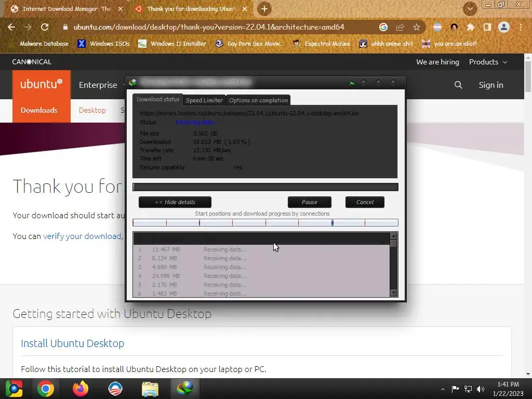This screenshot has height=399, width=532.
Task: Click the connections progress segment bar
Action: pos(265,222)
